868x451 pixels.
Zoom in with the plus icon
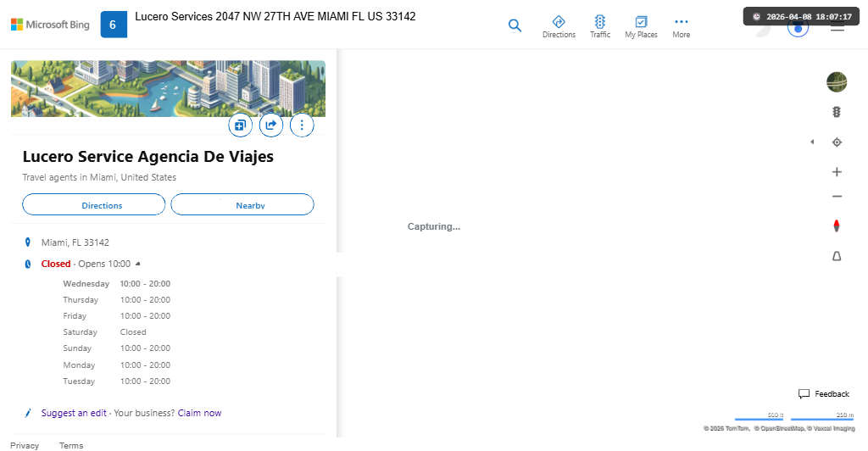click(837, 172)
